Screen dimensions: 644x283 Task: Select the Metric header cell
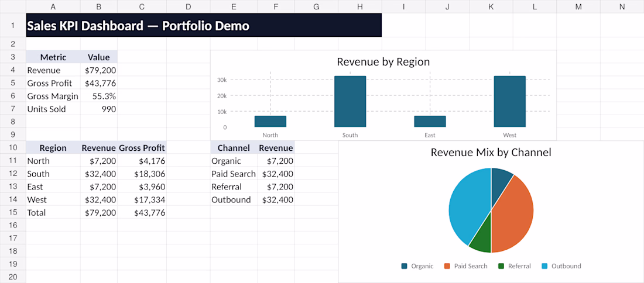tap(53, 57)
